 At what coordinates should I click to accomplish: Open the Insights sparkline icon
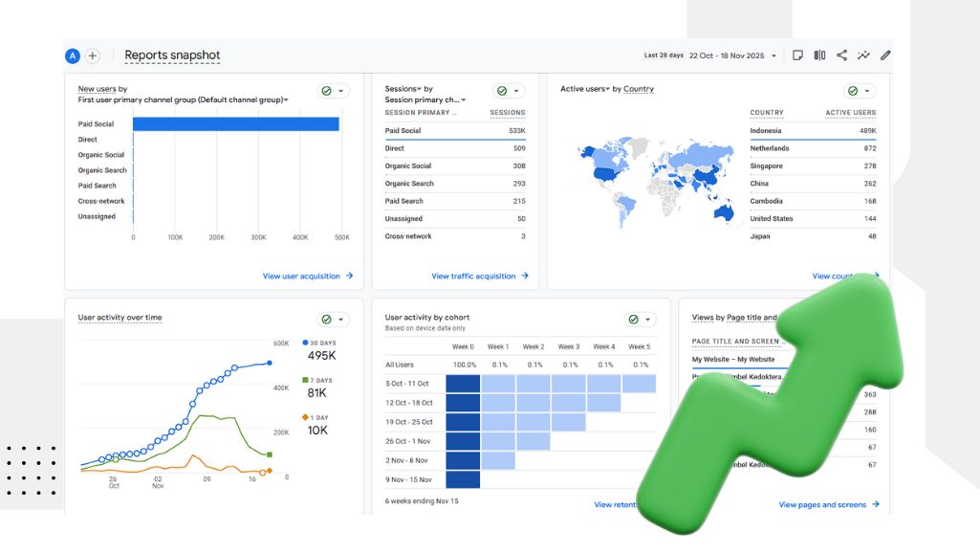(863, 55)
